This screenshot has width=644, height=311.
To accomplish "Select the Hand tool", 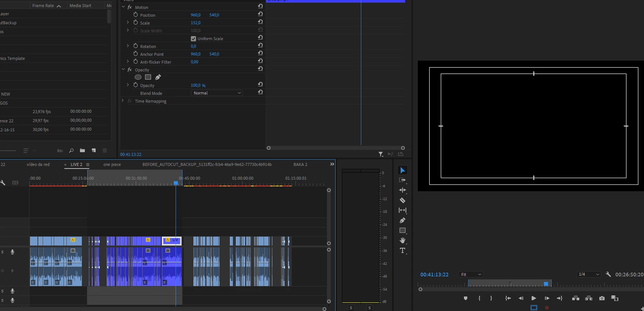I will click(x=403, y=241).
